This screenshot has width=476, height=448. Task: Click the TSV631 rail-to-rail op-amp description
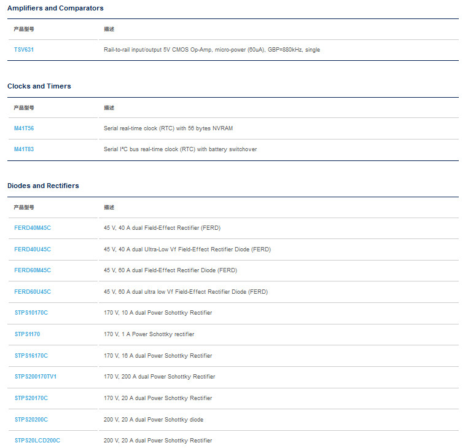[x=212, y=50]
